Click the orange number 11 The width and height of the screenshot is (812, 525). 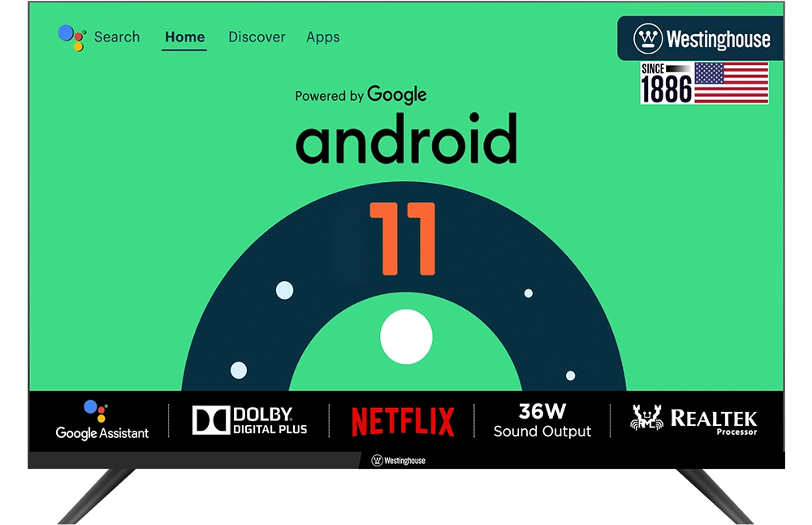click(403, 238)
